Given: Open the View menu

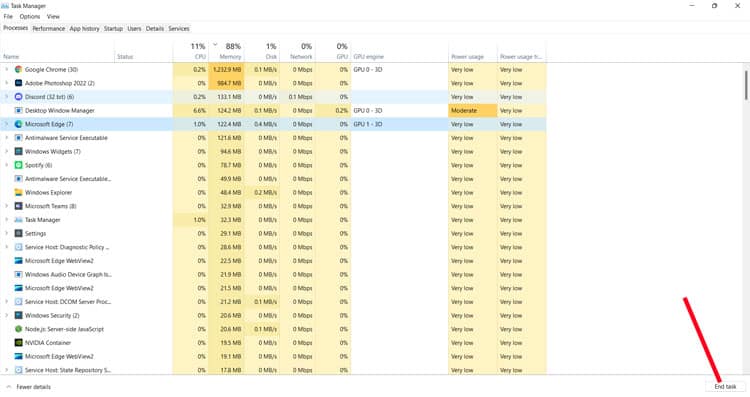Looking at the screenshot, I should tap(53, 16).
